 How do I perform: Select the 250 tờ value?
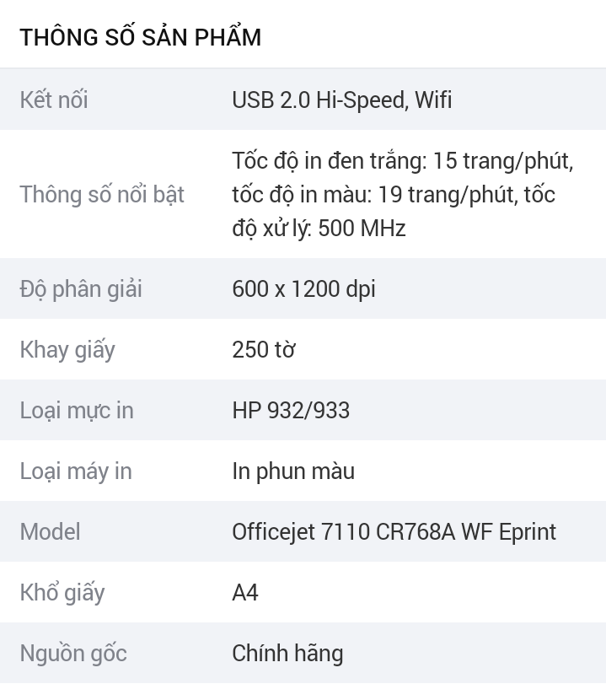263,349
